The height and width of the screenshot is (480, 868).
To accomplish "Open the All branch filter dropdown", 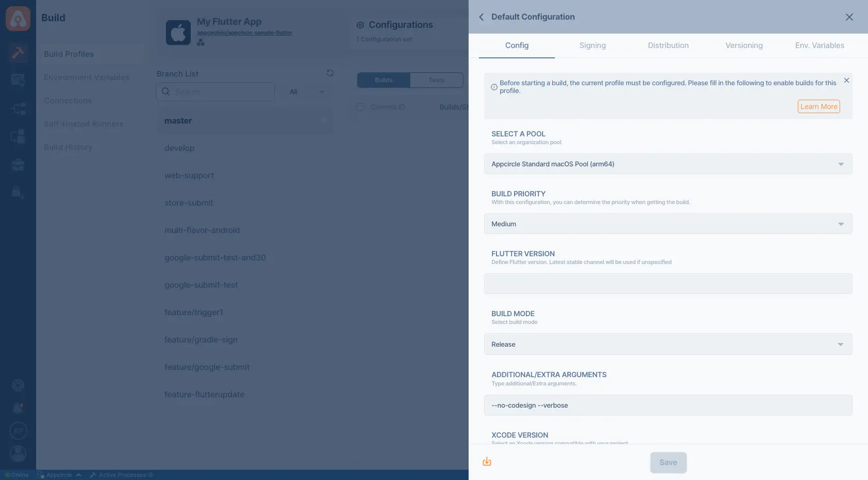I will coord(306,91).
